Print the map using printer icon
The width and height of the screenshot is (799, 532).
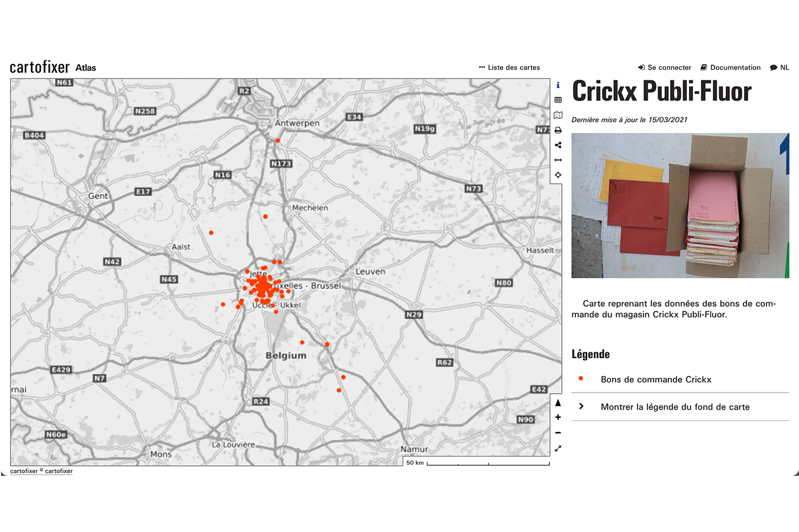tap(558, 130)
